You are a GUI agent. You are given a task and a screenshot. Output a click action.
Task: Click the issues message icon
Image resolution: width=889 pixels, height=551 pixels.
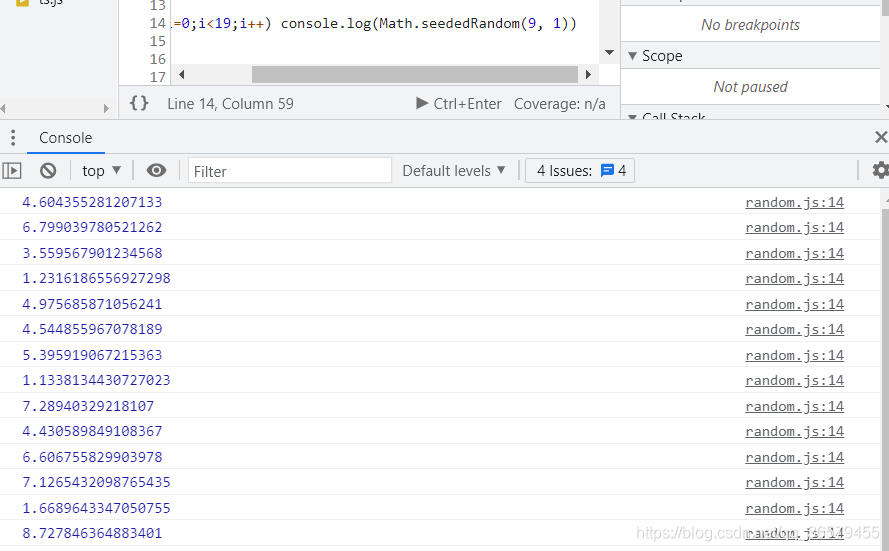(x=607, y=171)
